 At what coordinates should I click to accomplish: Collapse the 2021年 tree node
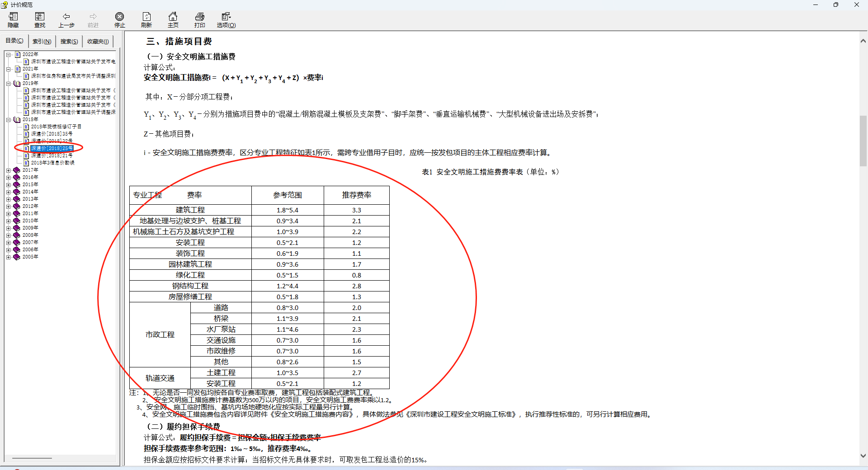pyautogui.click(x=8, y=69)
